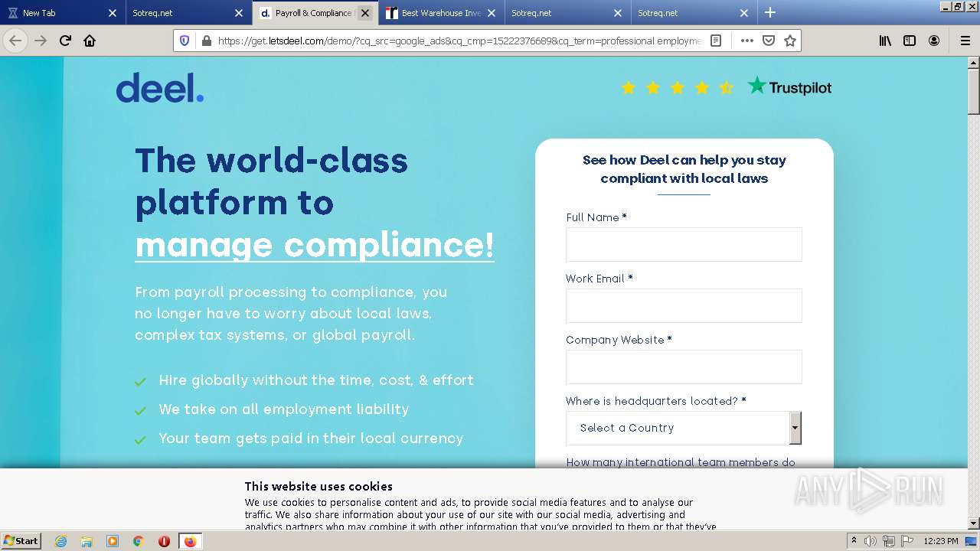Close the Payroll & Compliance tab
980x551 pixels.
click(365, 13)
